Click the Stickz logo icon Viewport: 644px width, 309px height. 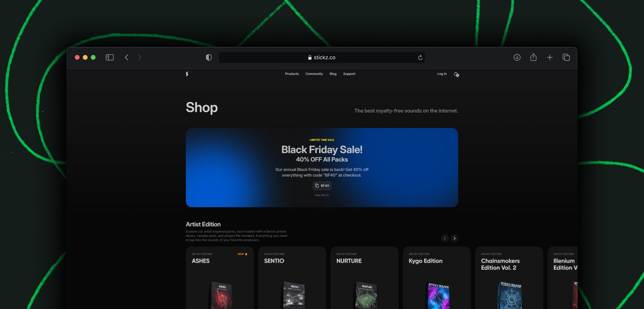coord(187,74)
